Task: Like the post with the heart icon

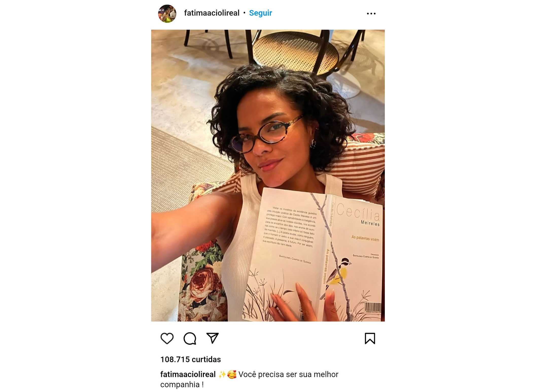Action: pos(167,338)
